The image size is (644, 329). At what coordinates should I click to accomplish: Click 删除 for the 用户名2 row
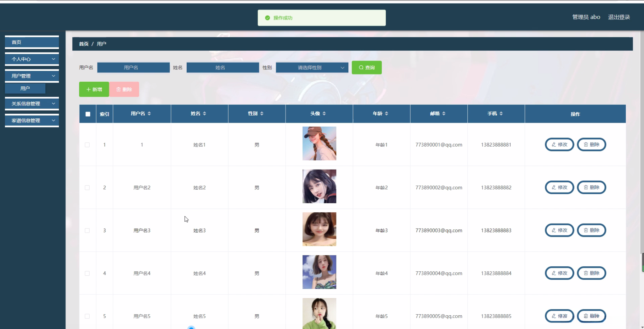(x=592, y=188)
